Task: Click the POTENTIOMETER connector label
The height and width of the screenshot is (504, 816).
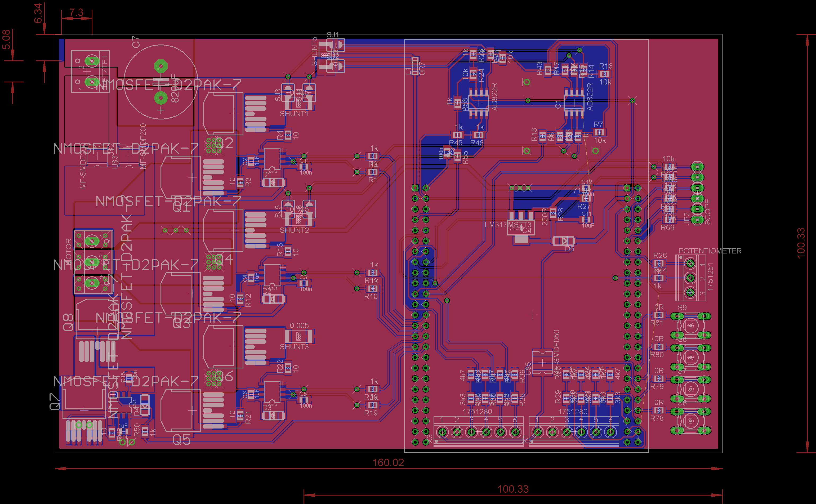Action: click(710, 251)
